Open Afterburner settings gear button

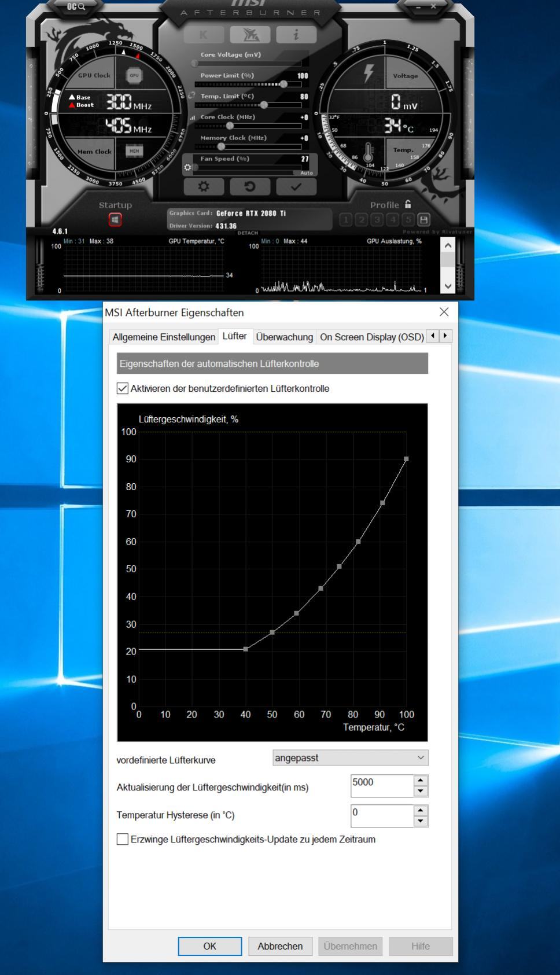(x=204, y=187)
